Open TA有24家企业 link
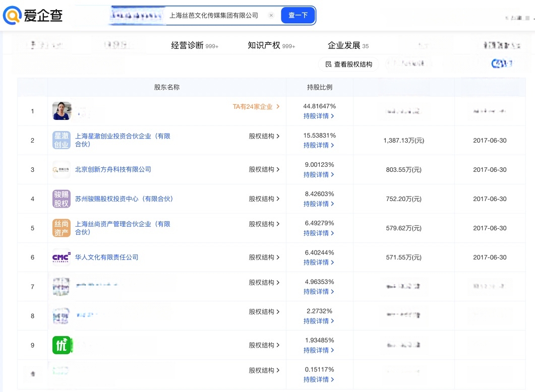Image resolution: width=535 pixels, height=392 pixels. [x=256, y=107]
